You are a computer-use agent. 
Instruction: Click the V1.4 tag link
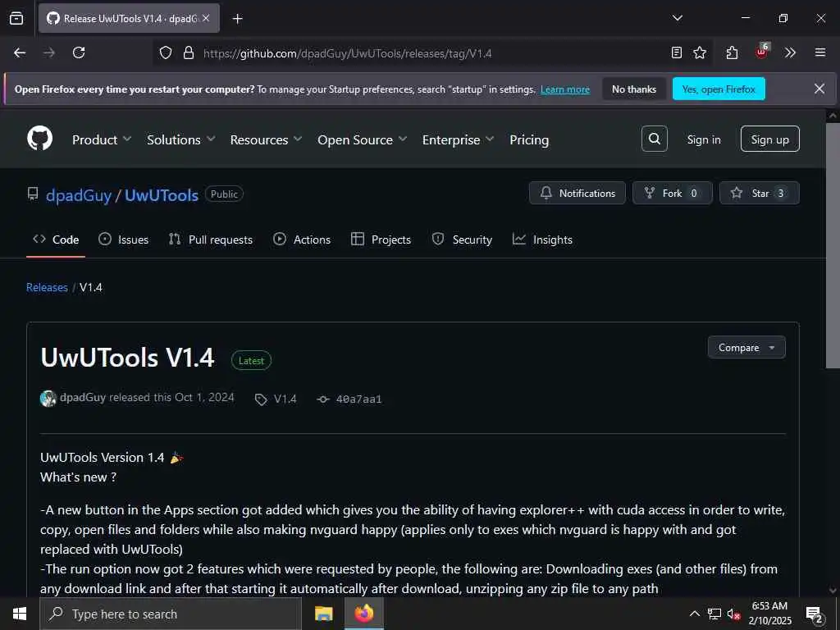[x=276, y=399]
